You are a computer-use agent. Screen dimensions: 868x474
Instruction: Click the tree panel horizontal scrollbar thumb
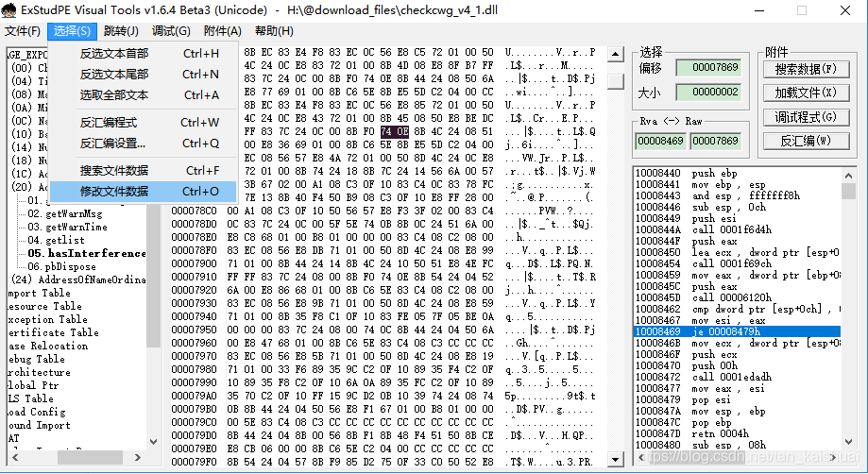pos(90,458)
